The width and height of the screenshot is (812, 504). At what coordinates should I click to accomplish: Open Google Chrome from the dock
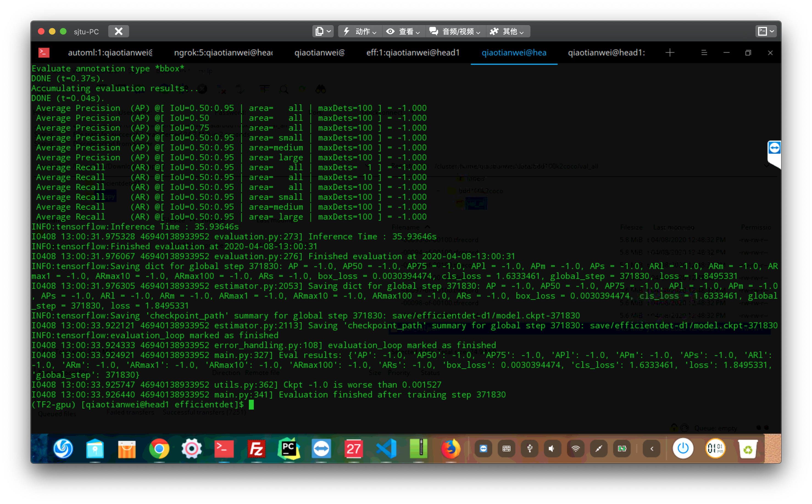159,448
